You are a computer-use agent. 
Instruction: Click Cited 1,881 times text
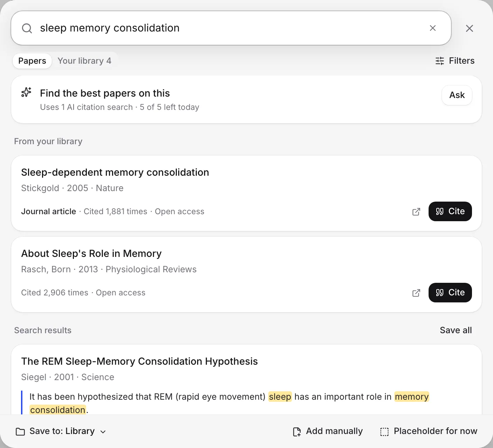pyautogui.click(x=116, y=211)
